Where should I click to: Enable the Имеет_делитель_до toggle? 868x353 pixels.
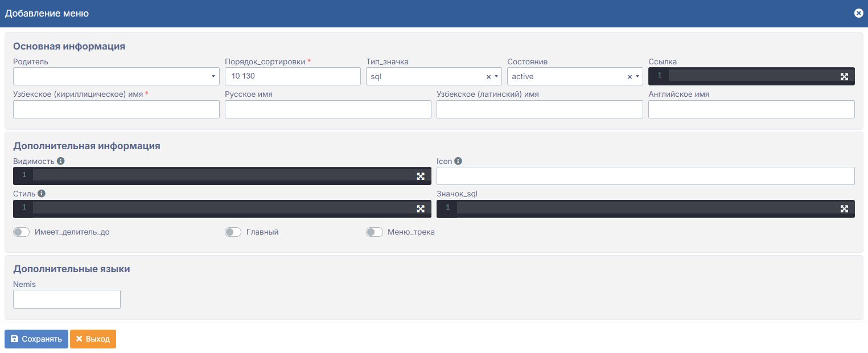pos(22,232)
